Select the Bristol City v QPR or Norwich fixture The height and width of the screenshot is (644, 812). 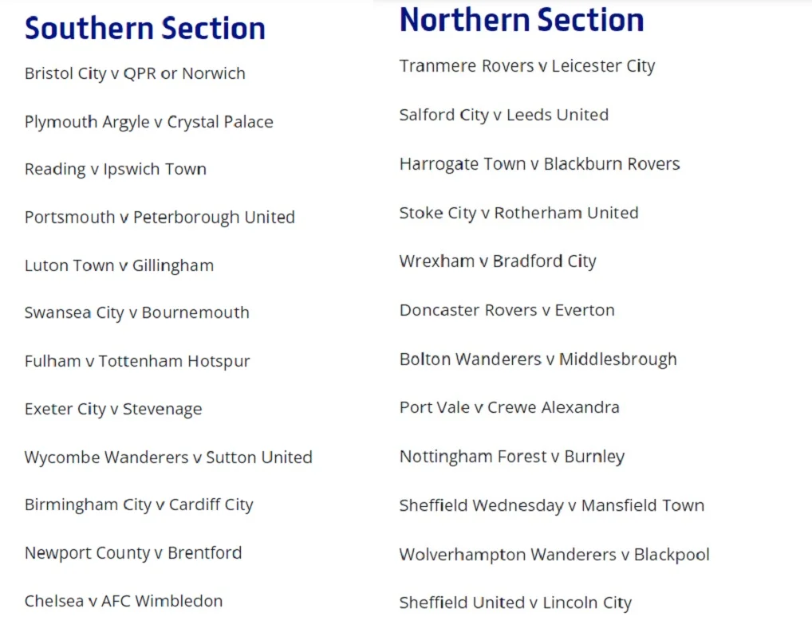pyautogui.click(x=135, y=73)
